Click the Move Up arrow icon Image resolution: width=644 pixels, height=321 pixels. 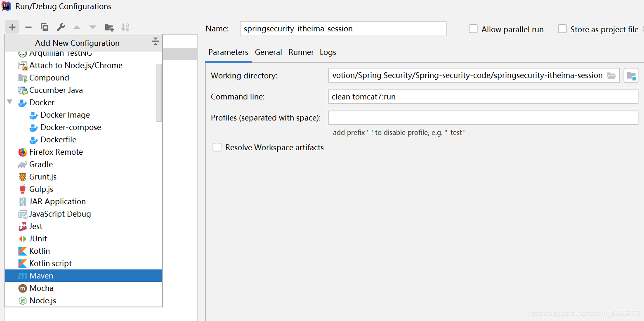click(77, 27)
